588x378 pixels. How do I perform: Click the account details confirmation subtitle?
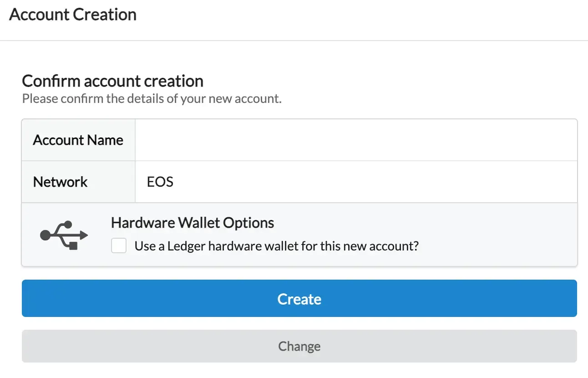coord(152,98)
